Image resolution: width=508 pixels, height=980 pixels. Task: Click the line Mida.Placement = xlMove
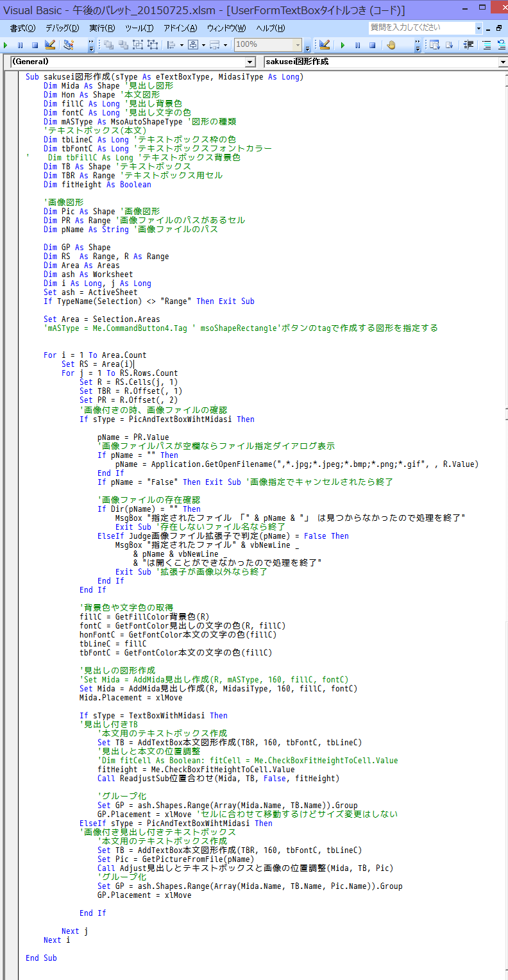click(131, 697)
